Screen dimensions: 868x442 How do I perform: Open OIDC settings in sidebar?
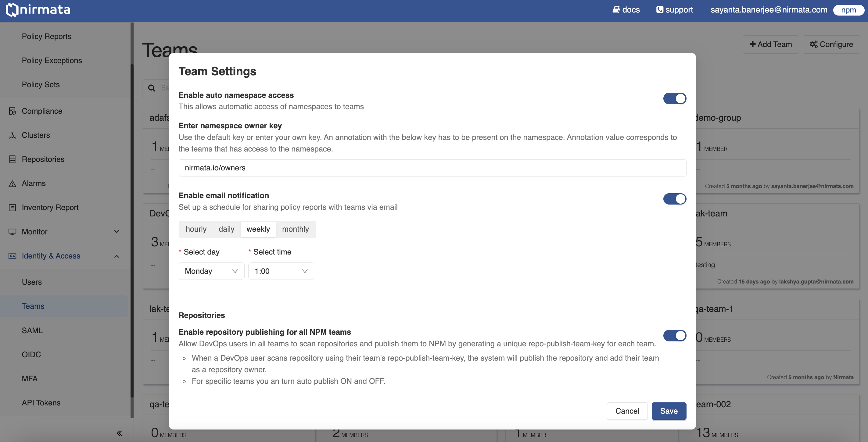click(x=31, y=355)
